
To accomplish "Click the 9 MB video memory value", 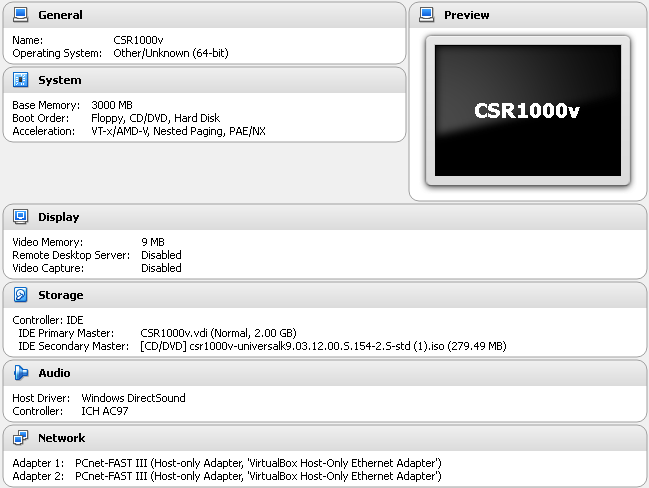I will click(x=153, y=242).
